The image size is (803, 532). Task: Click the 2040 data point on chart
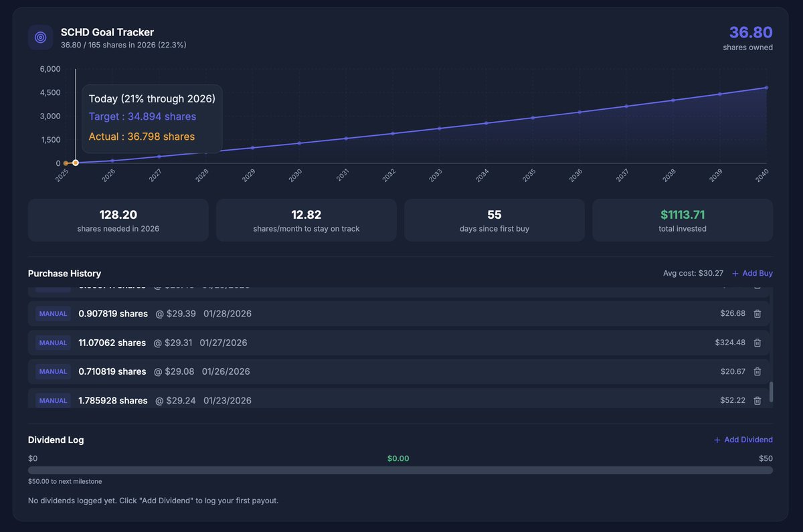coord(766,88)
